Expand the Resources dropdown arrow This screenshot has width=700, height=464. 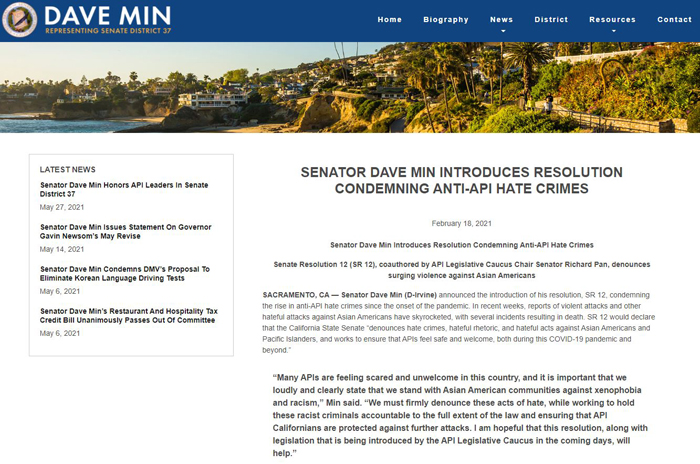(x=613, y=31)
